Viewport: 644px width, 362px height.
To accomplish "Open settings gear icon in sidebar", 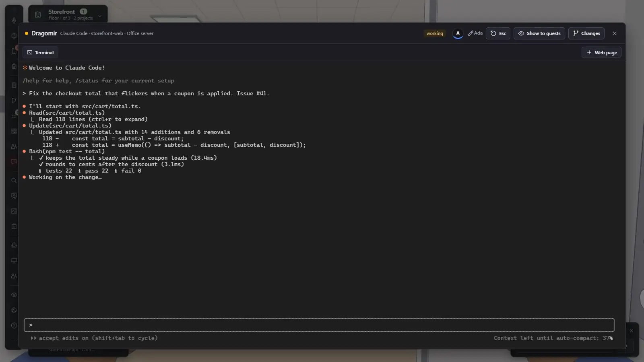I will [14, 310].
